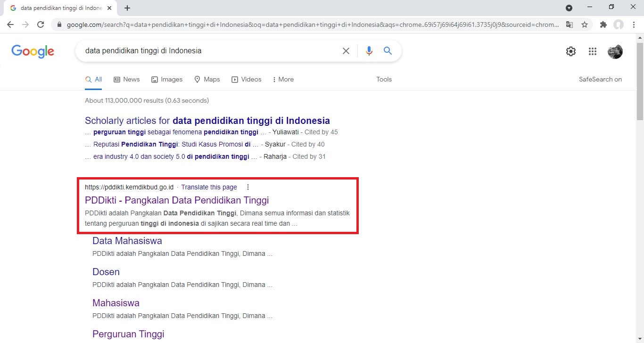
Task: Open three-dot menu beside pddikti result
Action: point(248,187)
